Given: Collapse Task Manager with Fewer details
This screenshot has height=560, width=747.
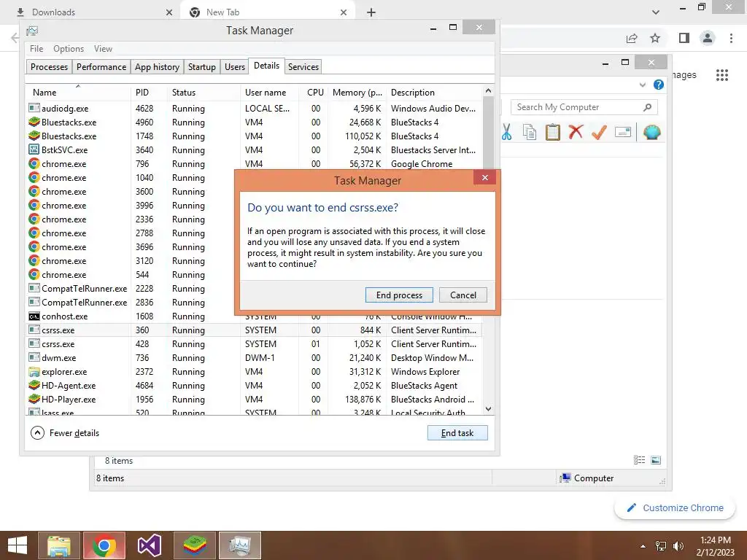Looking at the screenshot, I should (65, 433).
